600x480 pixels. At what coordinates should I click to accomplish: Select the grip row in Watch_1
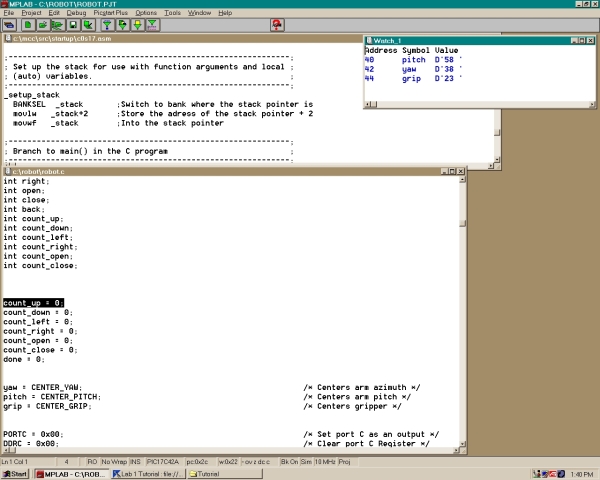[413, 78]
